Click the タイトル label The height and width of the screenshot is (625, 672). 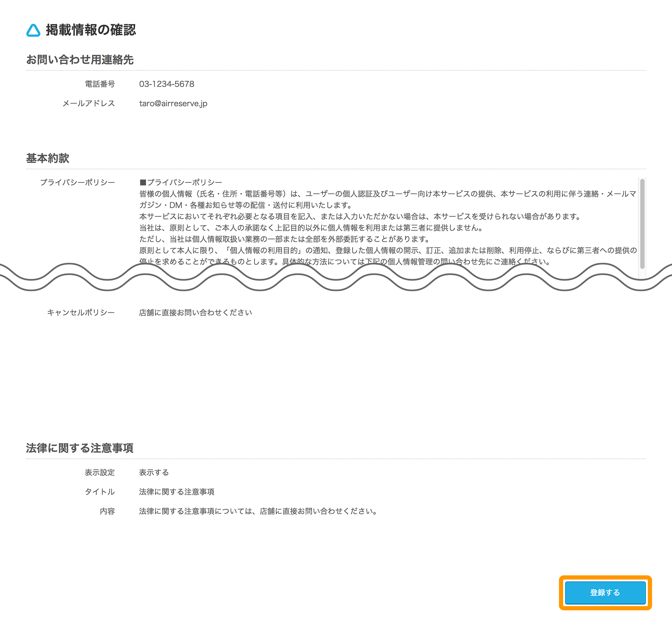click(100, 492)
